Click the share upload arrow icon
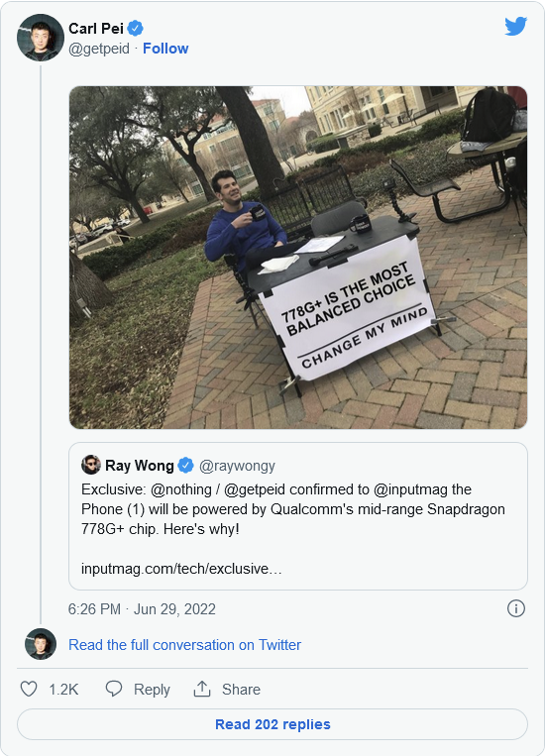Viewport: 545px width, 756px height. tap(202, 689)
